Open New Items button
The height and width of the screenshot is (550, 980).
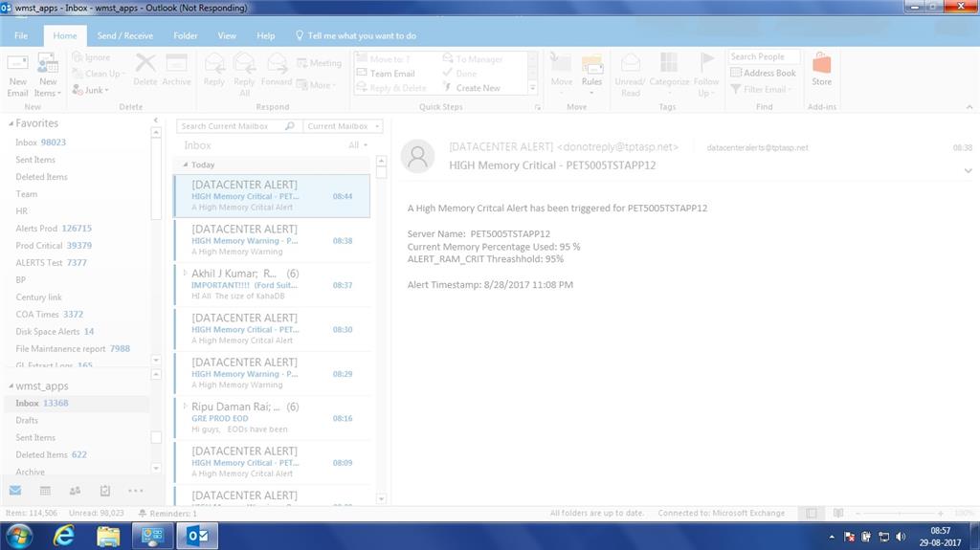(x=48, y=75)
